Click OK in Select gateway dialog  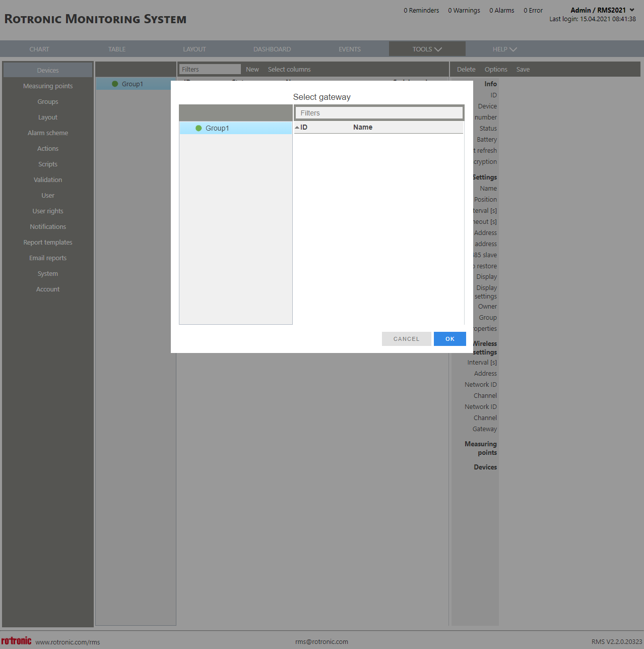tap(449, 339)
